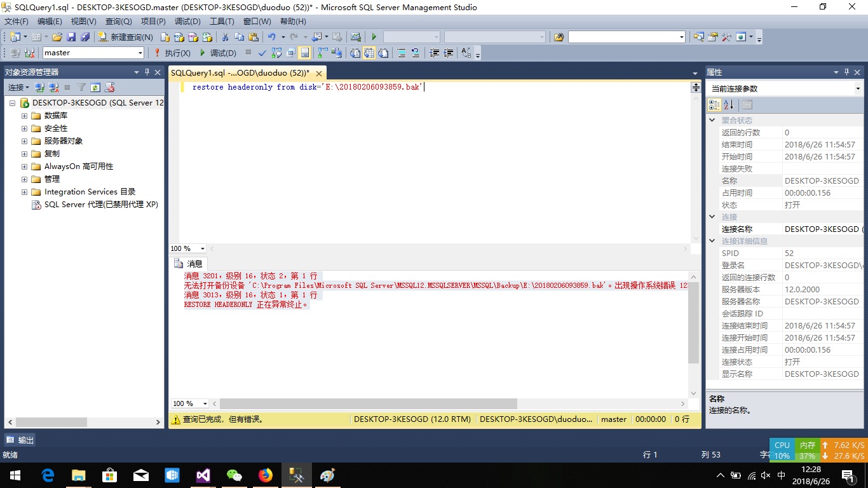This screenshot has height=488, width=868.
Task: Toggle the IntelliSense enabled button
Action: coord(304,53)
